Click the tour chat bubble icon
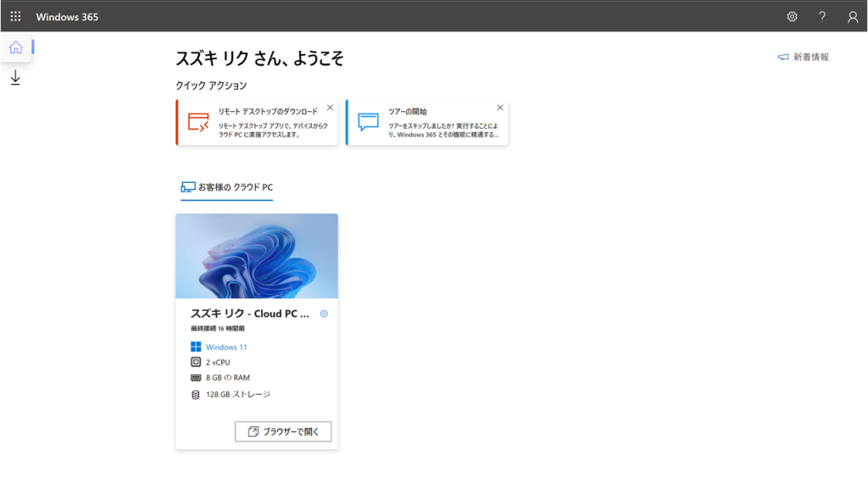868x488 pixels. [368, 122]
